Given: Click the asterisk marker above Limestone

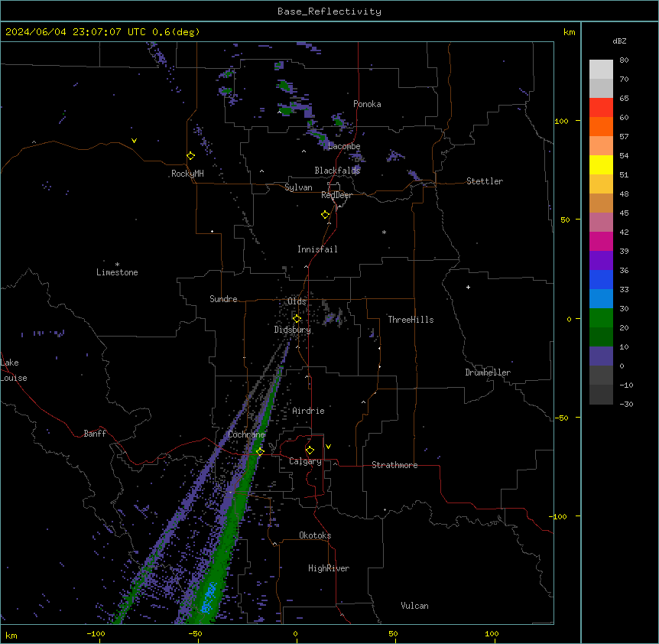Looking at the screenshot, I should click(117, 265).
